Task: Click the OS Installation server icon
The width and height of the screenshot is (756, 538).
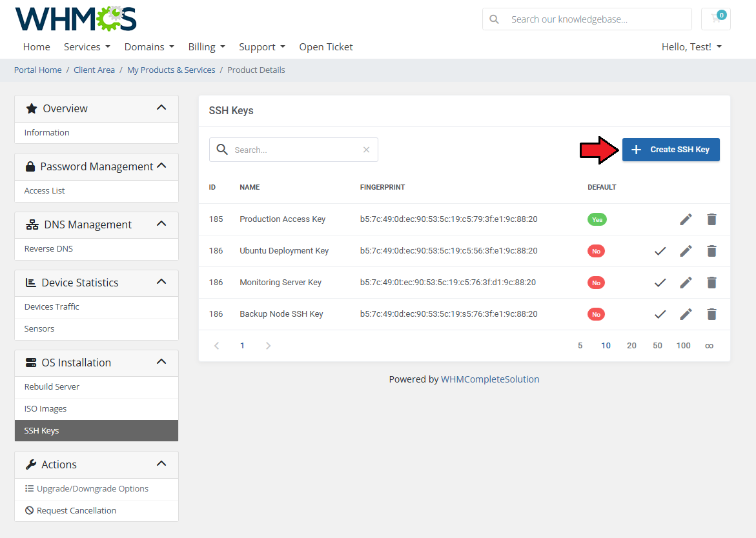Action: tap(31, 363)
